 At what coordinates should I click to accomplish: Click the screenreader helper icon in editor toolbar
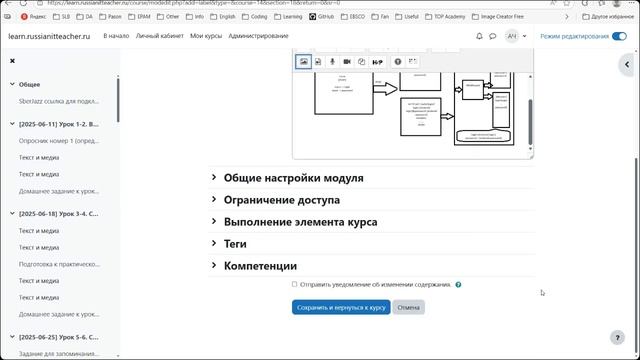click(x=413, y=61)
